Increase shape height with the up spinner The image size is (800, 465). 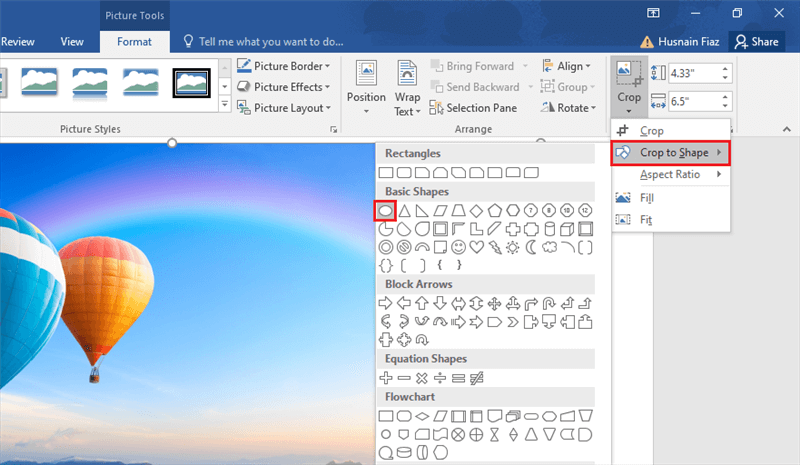coord(725,68)
